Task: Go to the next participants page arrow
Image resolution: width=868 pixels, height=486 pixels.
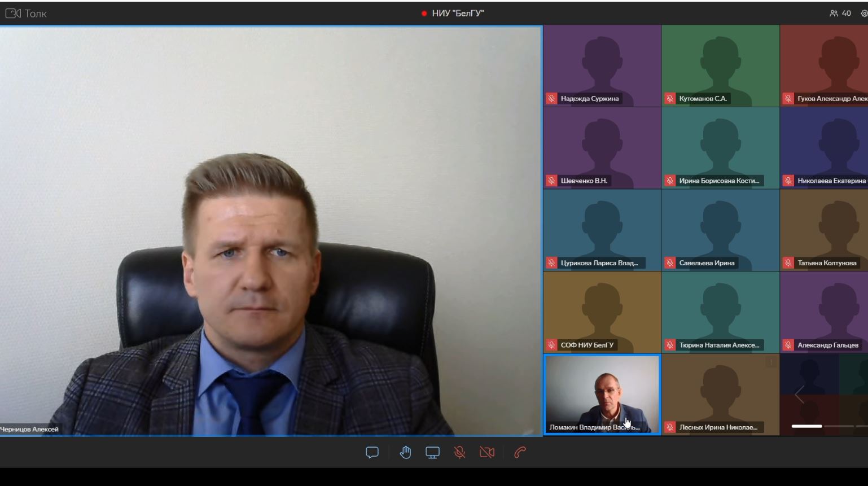Action: tap(799, 395)
